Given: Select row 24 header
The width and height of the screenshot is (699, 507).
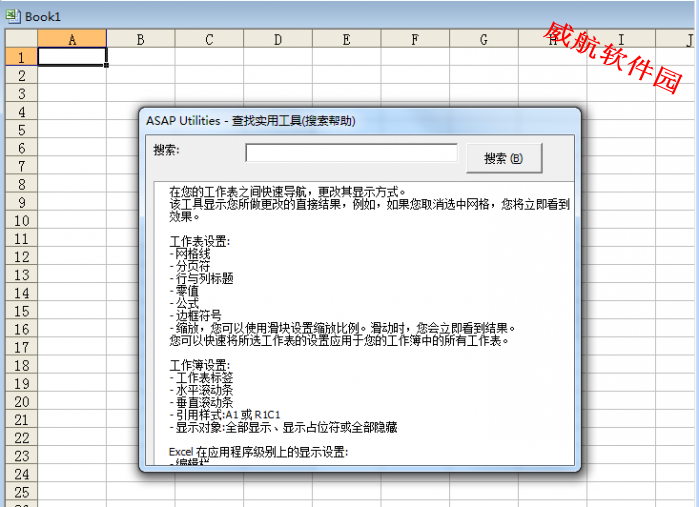Looking at the screenshot, I should [x=21, y=474].
